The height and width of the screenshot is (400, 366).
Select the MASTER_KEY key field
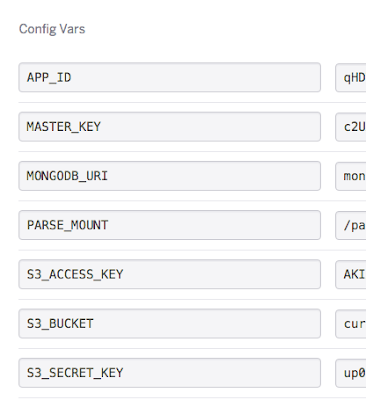point(170,127)
